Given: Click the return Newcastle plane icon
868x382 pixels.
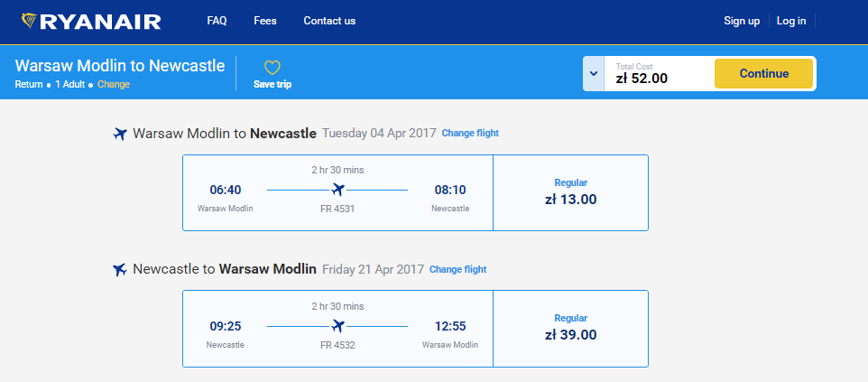Looking at the screenshot, I should point(121,269).
